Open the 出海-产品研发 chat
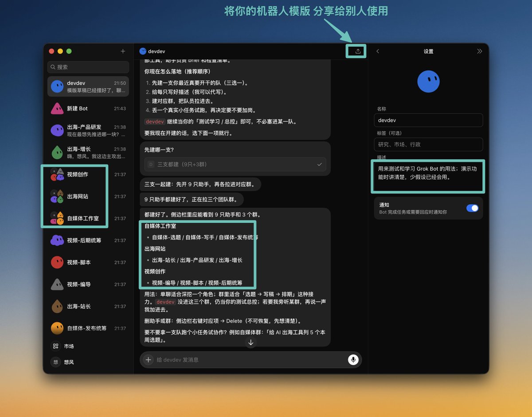The image size is (532, 417). tap(88, 130)
